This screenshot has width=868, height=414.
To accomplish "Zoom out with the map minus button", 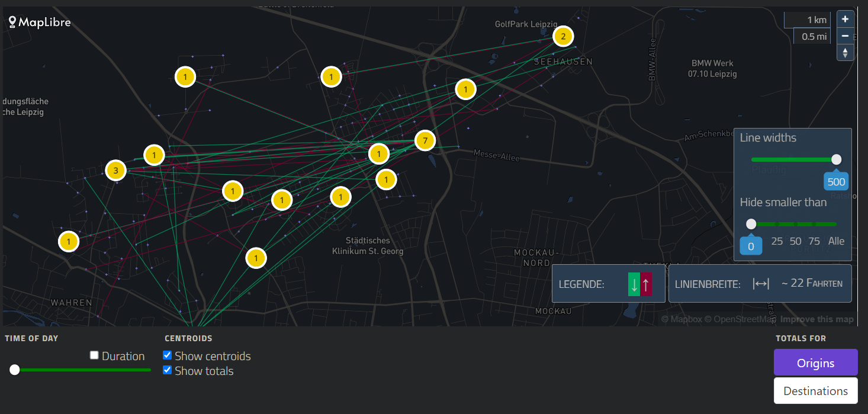I will click(845, 36).
